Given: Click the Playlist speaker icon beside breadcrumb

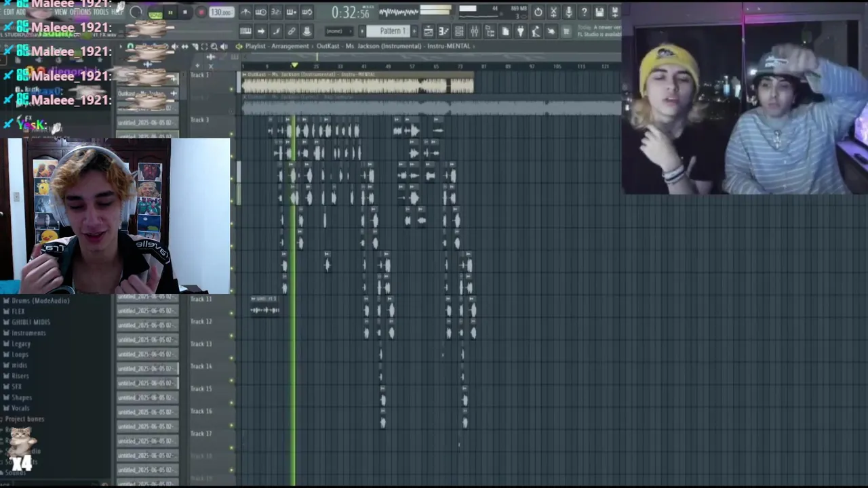Looking at the screenshot, I should click(239, 46).
